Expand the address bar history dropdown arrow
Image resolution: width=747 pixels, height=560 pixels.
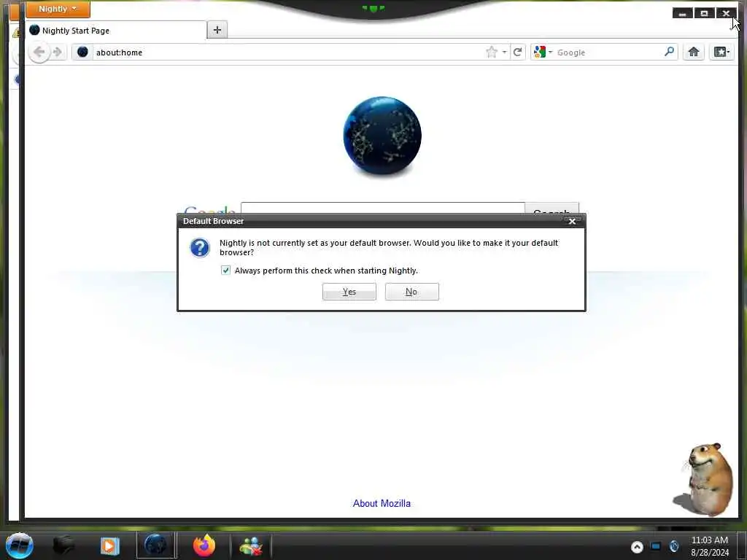tap(504, 52)
